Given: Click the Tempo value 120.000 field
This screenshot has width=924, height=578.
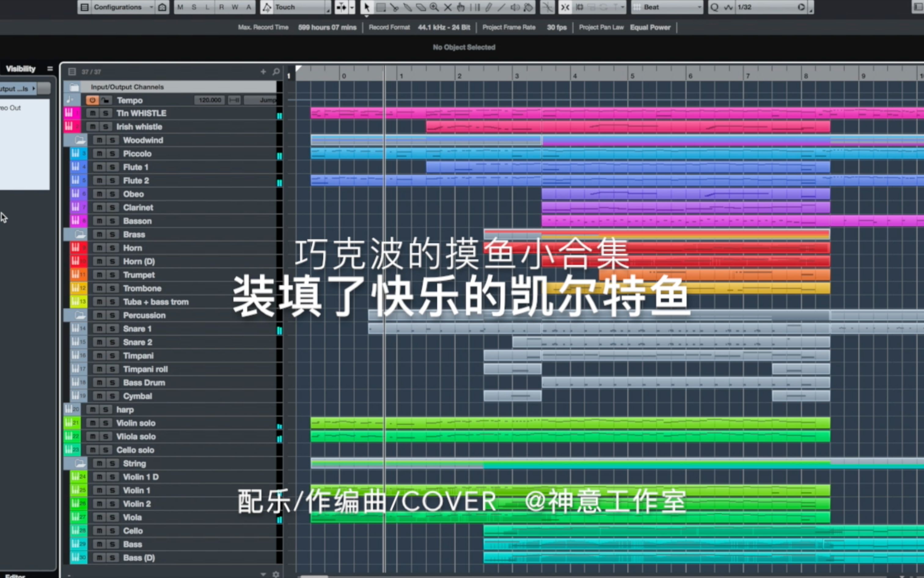Looking at the screenshot, I should tap(210, 100).
